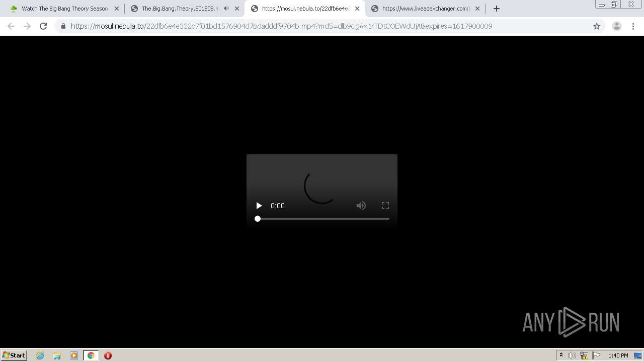
Task: Mute the video player volume
Action: 361,206
